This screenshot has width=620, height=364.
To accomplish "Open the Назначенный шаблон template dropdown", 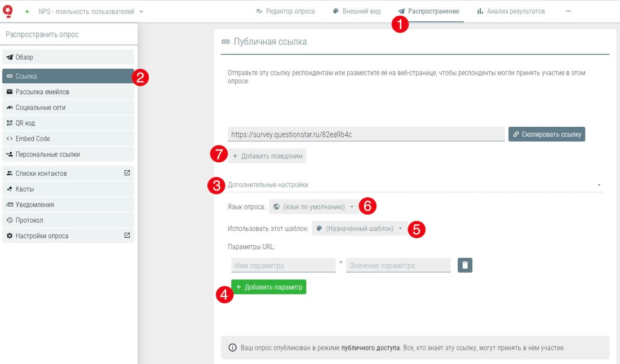I will coord(358,229).
